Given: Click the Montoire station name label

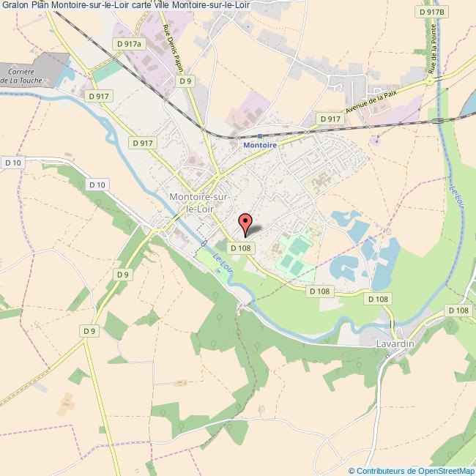Looking at the screenshot, I should pos(260,145).
